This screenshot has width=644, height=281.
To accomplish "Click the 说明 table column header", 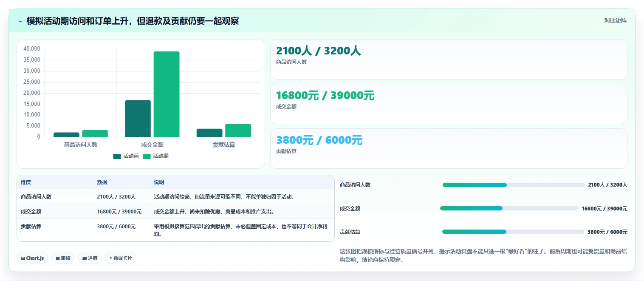I will [159, 182].
